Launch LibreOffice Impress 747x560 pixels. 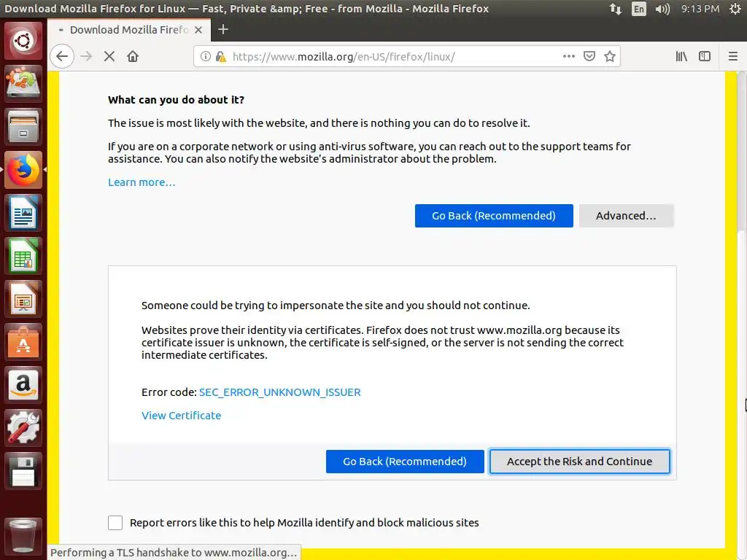pyautogui.click(x=23, y=299)
